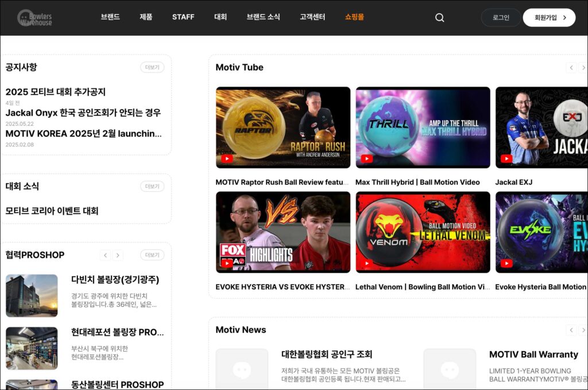This screenshot has height=390, width=588.
Task: Open the Max Thrill Hybrid video thumbnail
Action: click(x=423, y=128)
